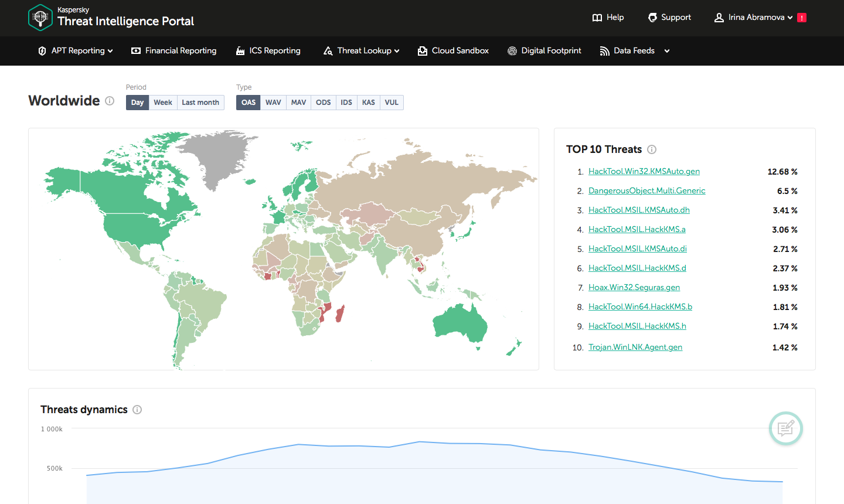Open the Irina Abramova account menu
844x504 pixels.
tap(756, 18)
